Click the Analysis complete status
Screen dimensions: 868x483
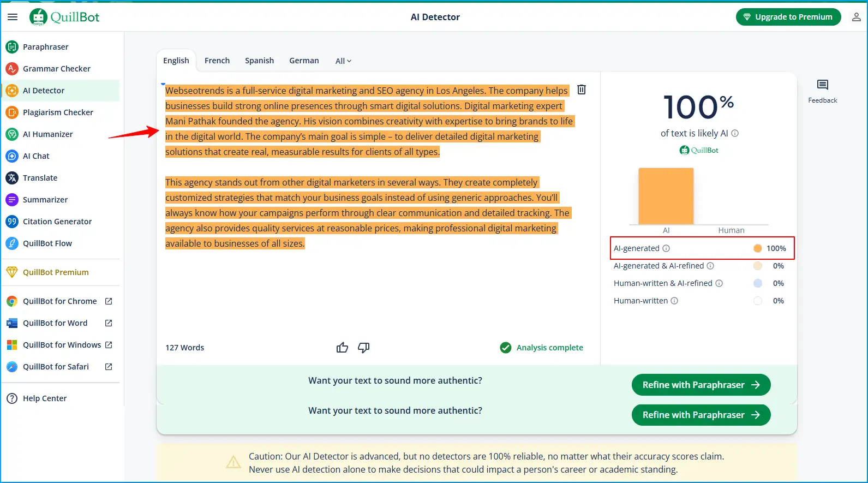pyautogui.click(x=541, y=348)
